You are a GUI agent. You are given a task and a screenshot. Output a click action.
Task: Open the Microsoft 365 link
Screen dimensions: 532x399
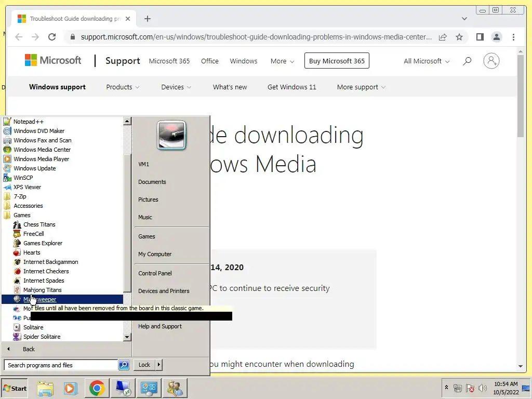coord(169,61)
